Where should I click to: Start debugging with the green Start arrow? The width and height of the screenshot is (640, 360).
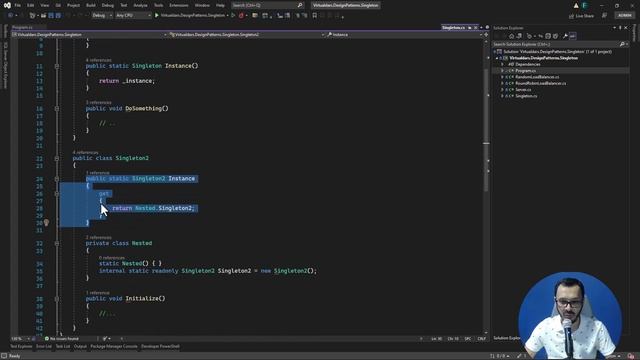157,16
